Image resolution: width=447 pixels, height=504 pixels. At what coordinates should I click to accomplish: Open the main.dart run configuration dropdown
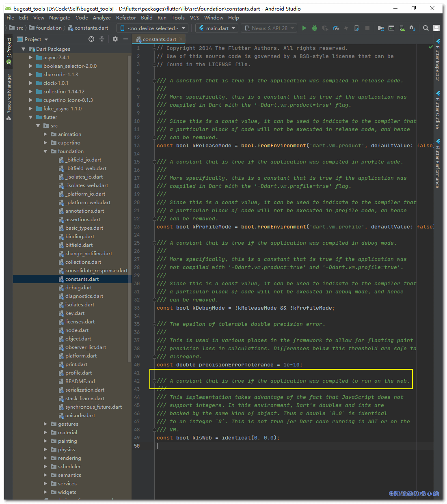point(217,28)
